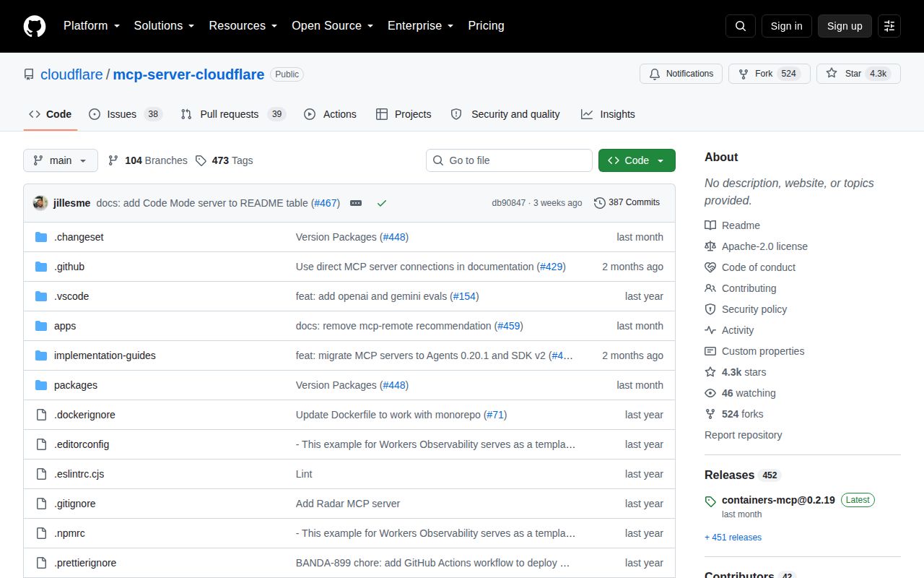924x578 pixels.
Task: Open the mcp-server-cloudflare repository link
Action: click(188, 74)
